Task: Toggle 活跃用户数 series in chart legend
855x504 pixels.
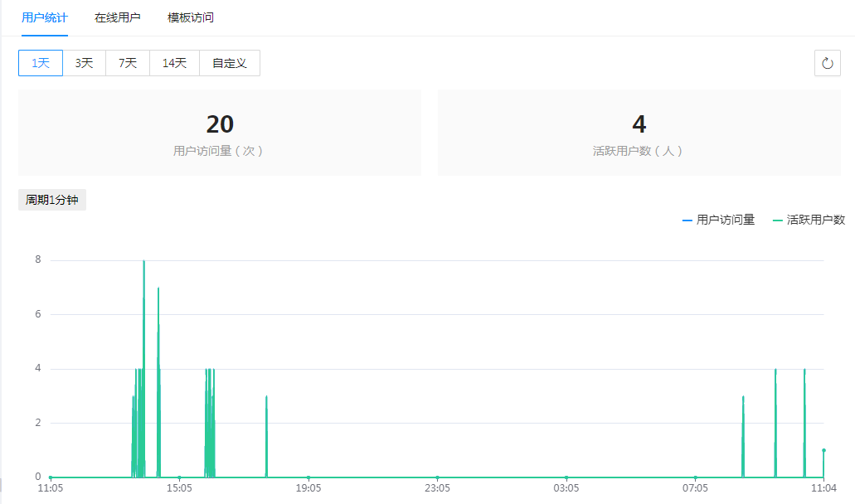Action: coord(809,220)
